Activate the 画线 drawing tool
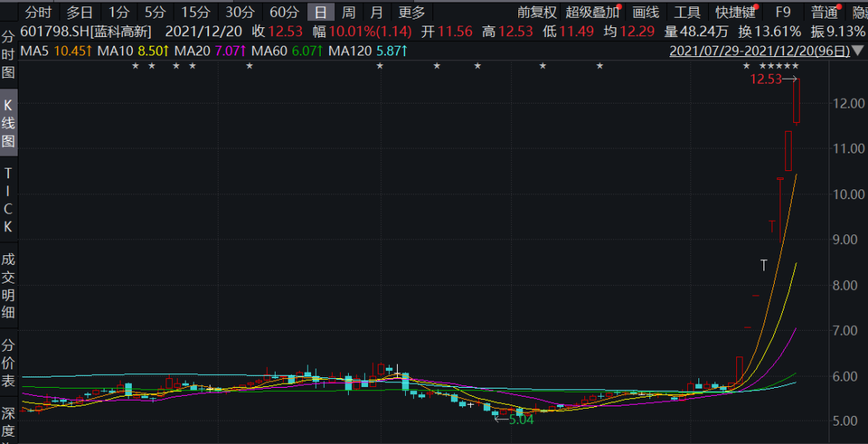 pyautogui.click(x=645, y=12)
